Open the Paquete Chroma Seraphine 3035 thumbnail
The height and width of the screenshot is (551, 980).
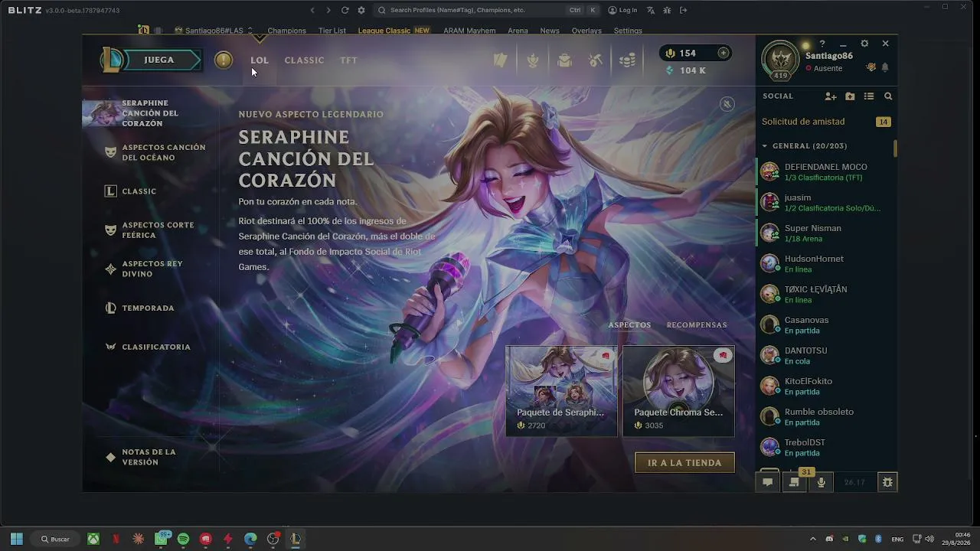(678, 391)
